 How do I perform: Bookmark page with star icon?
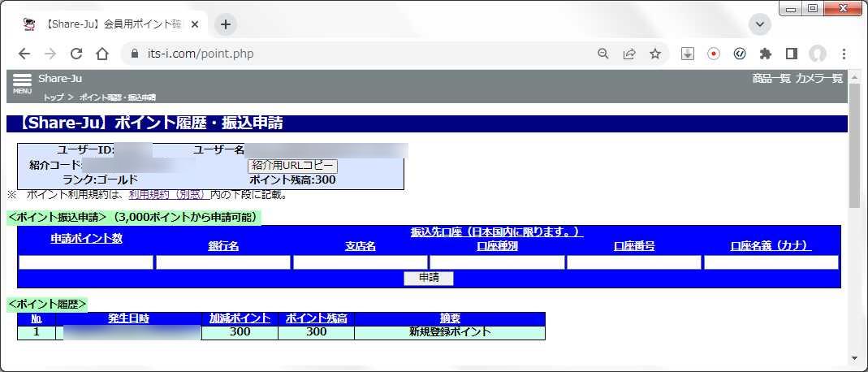(655, 54)
